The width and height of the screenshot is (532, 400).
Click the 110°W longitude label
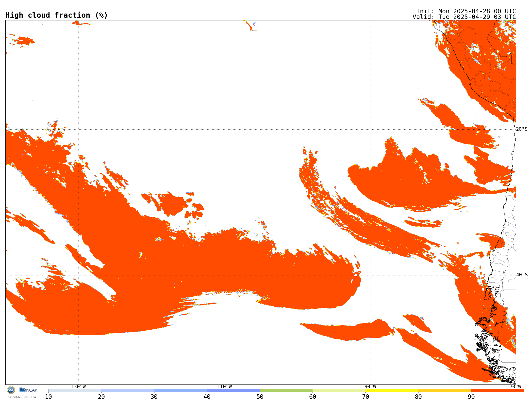click(x=224, y=387)
